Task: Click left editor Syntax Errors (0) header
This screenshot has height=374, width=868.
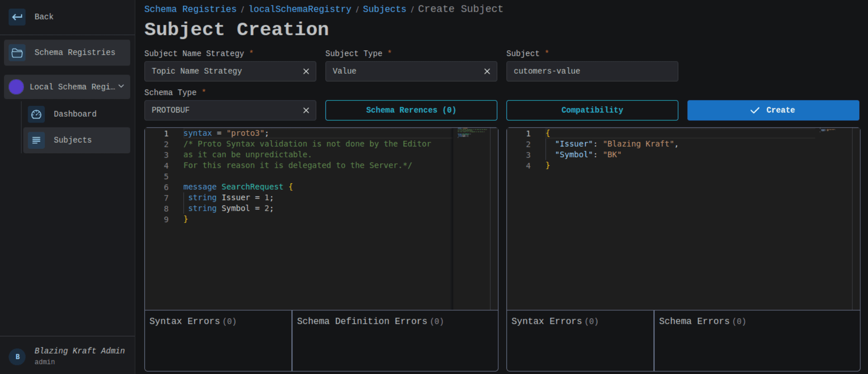Action: 193,321
